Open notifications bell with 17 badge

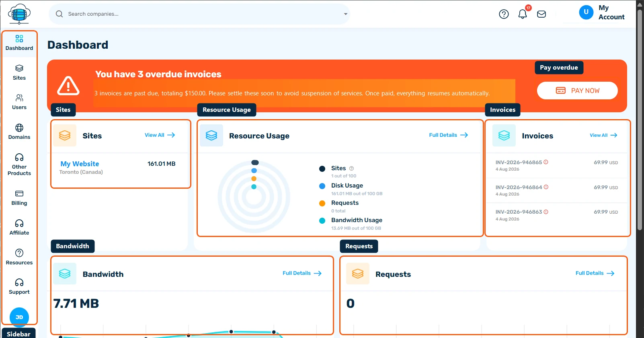(523, 14)
